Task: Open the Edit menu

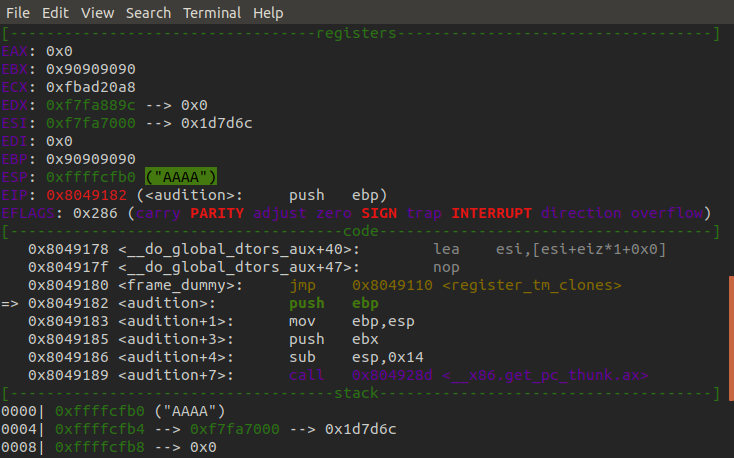Action: pyautogui.click(x=55, y=13)
